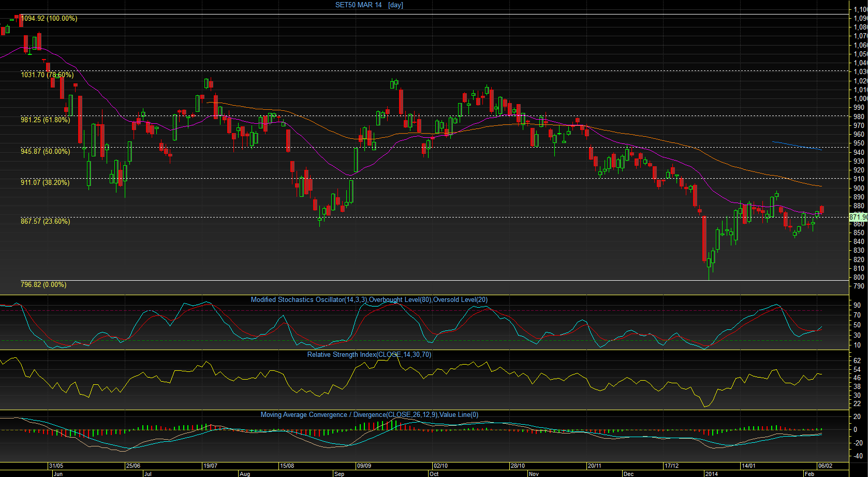Click the 'Dec' month label
This screenshot has height=477, width=868.
click(628, 474)
